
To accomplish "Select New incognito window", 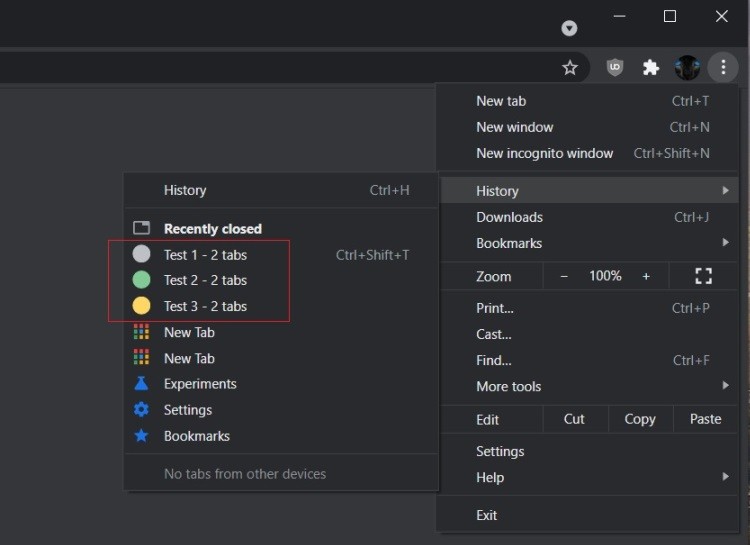I will coord(545,153).
